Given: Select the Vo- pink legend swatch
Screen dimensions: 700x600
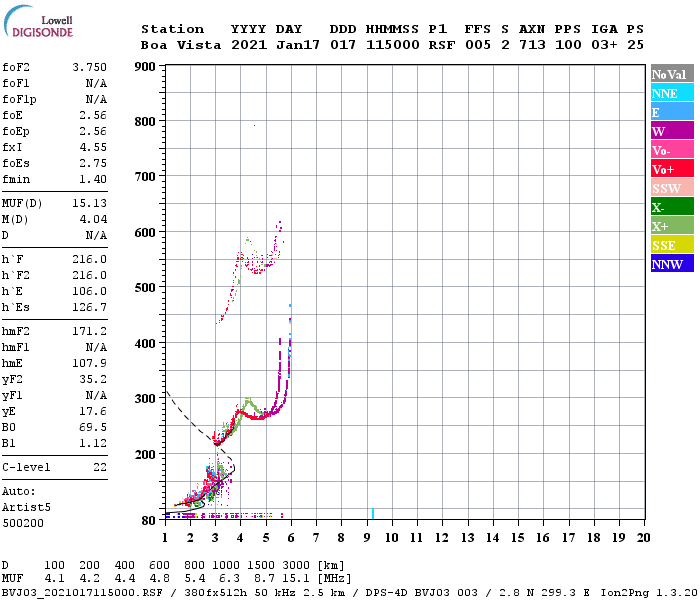Looking at the screenshot, I should click(x=672, y=150).
